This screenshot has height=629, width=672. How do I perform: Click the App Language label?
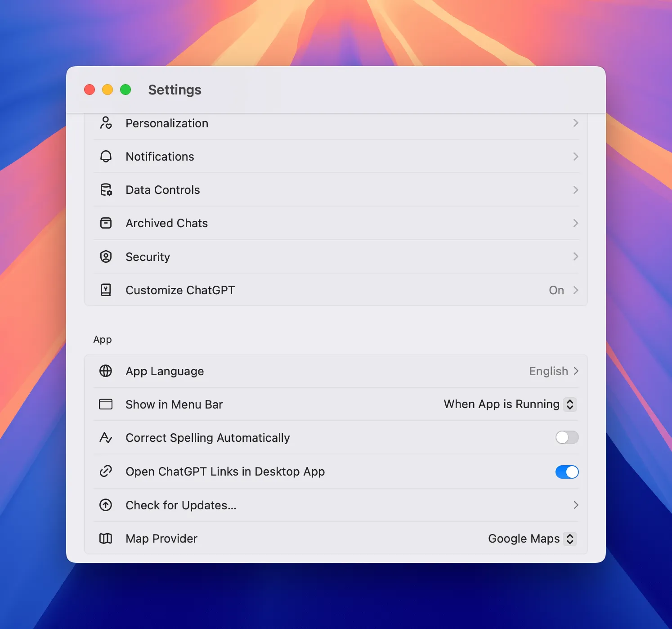(165, 371)
